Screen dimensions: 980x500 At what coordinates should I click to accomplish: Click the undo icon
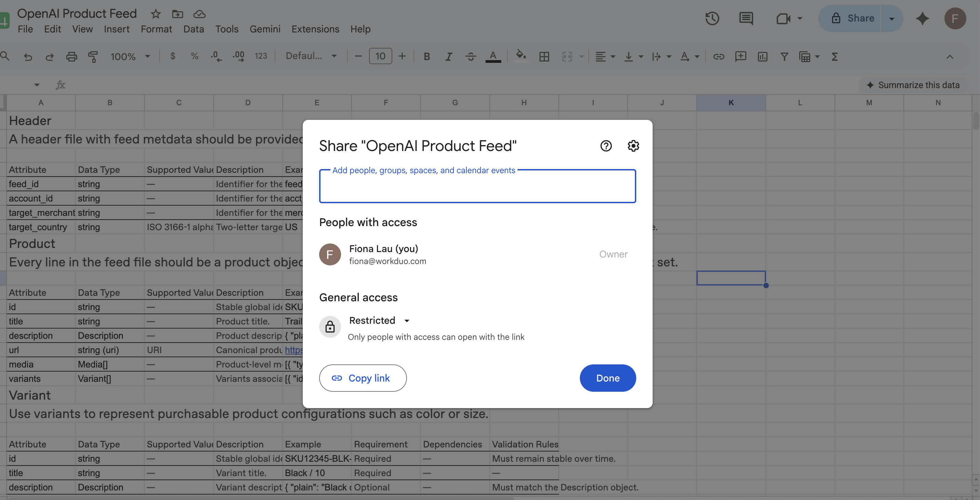tap(28, 57)
